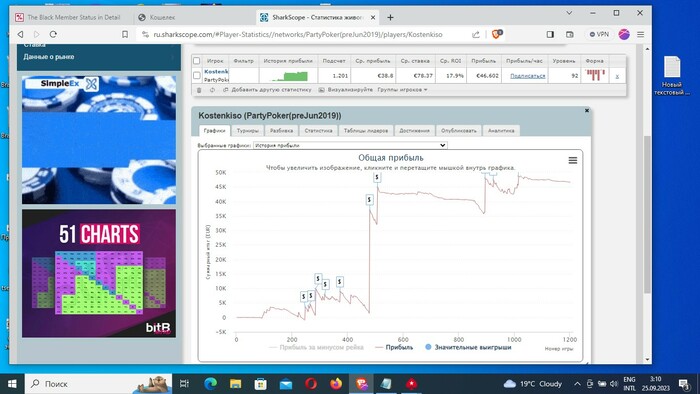Viewport: 700px width, 394px height.
Task: Open the SimpleEx advertisement banner
Action: coord(99,140)
